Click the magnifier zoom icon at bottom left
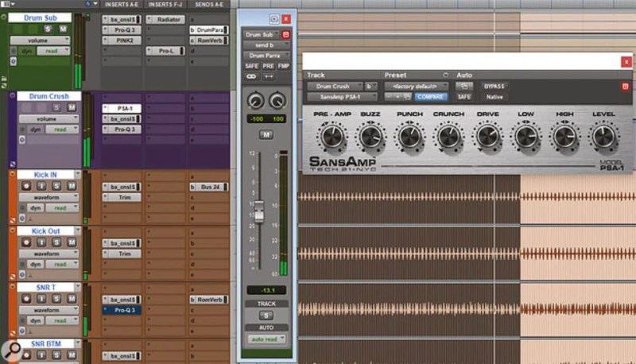636x364 pixels. tap(12, 350)
